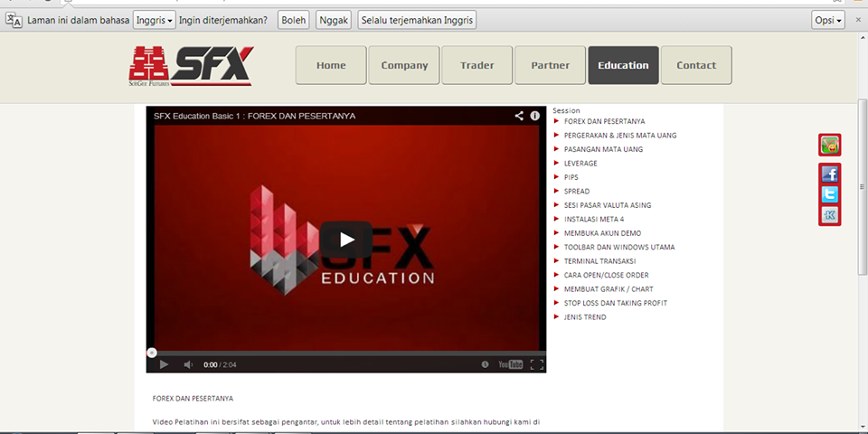Open CARA OPEN/CLOSE ORDER session
The image size is (868, 434).
tap(606, 275)
